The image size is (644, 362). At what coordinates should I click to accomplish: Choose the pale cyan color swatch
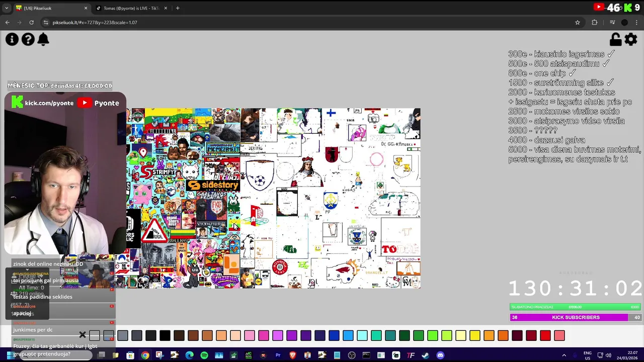click(362, 335)
